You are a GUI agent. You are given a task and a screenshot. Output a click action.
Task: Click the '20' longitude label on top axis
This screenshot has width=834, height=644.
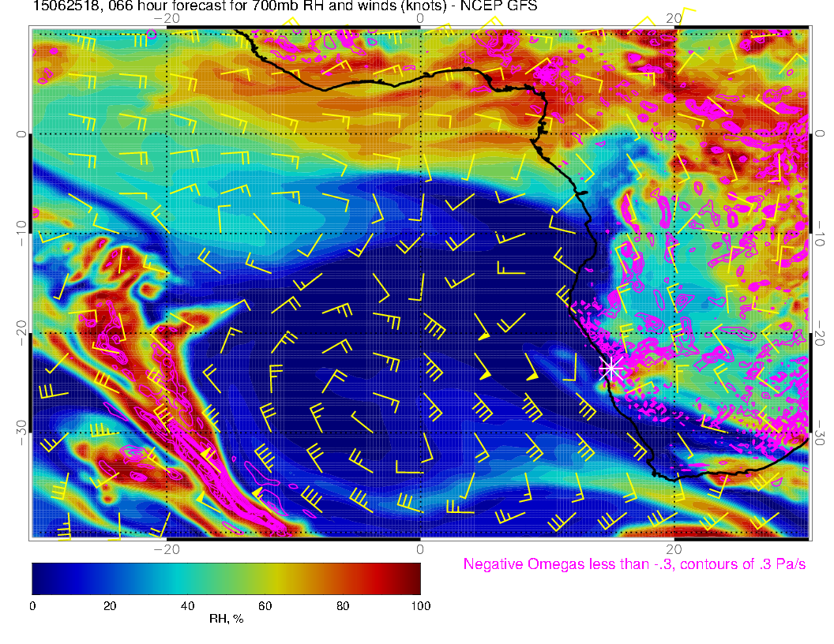tap(674, 19)
